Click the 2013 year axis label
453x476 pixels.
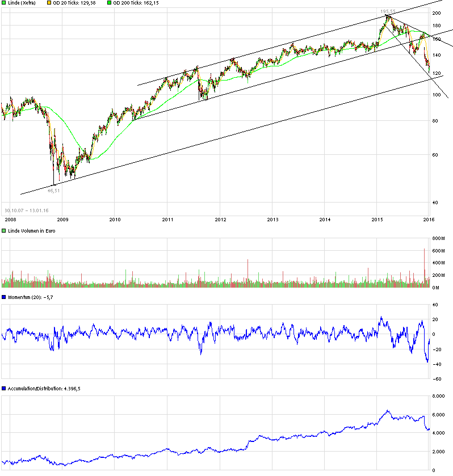click(x=272, y=220)
